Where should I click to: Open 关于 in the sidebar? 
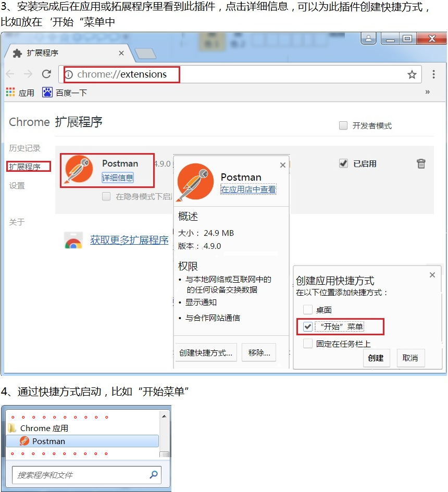pyautogui.click(x=17, y=222)
